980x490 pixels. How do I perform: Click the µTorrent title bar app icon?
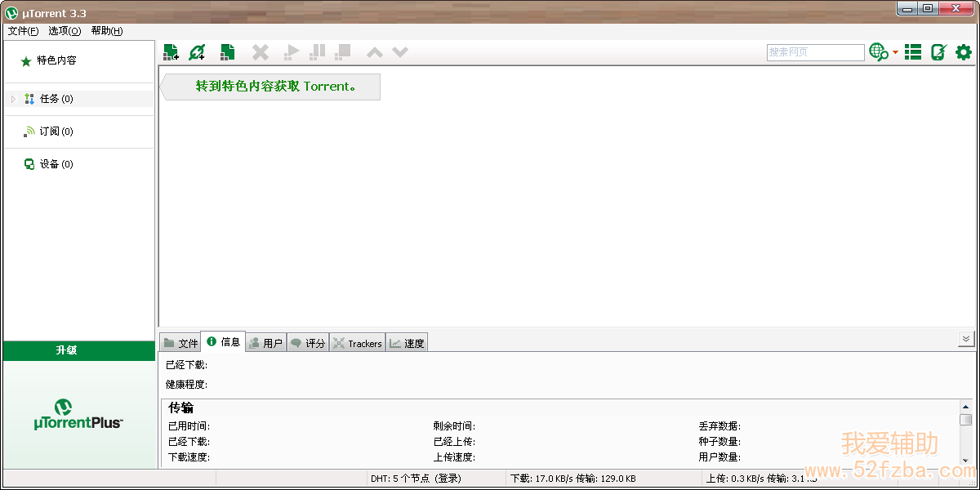pos(12,12)
